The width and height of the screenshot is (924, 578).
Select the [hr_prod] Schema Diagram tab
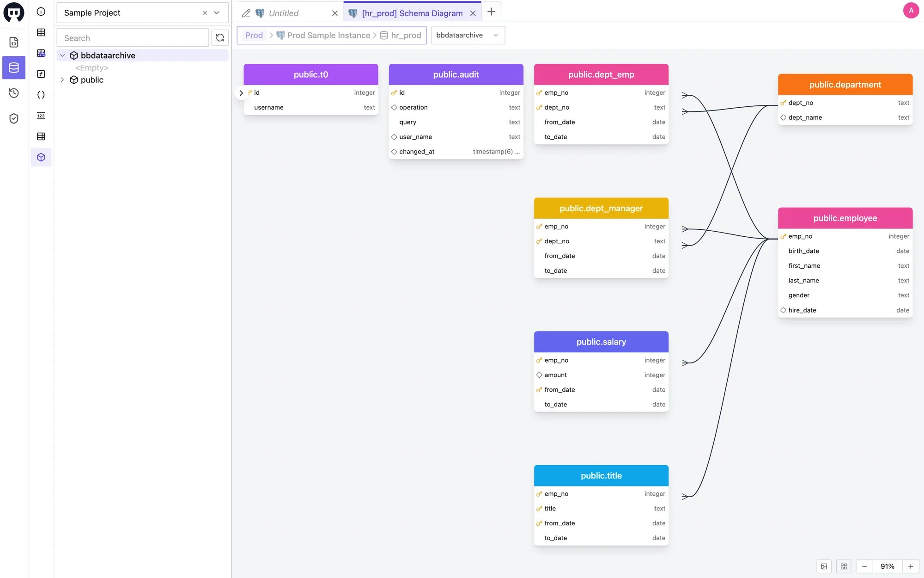coord(412,13)
